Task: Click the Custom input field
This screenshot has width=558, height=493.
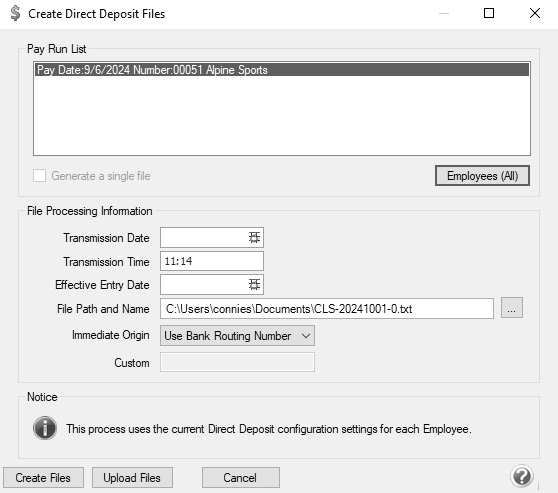Action: 237,362
